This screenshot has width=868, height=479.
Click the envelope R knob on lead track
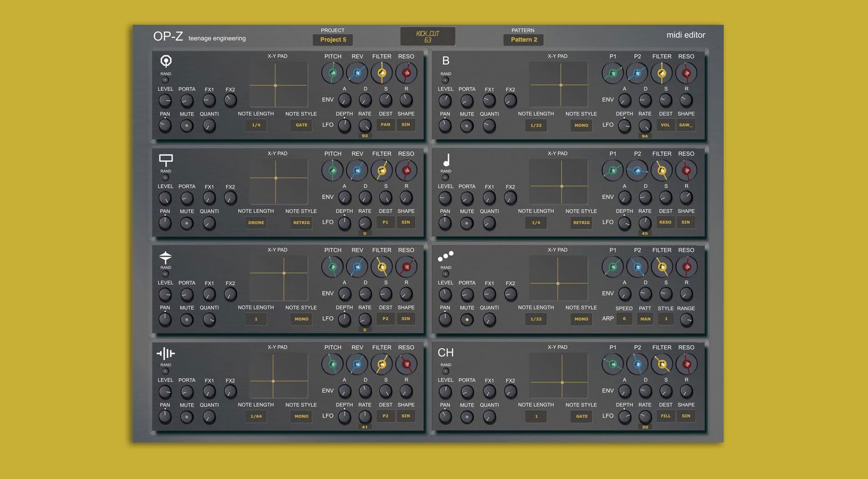(x=686, y=198)
